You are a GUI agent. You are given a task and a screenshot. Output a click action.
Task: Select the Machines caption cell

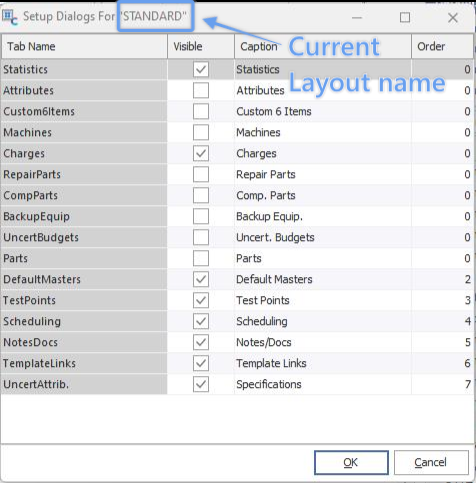pyautogui.click(x=323, y=132)
